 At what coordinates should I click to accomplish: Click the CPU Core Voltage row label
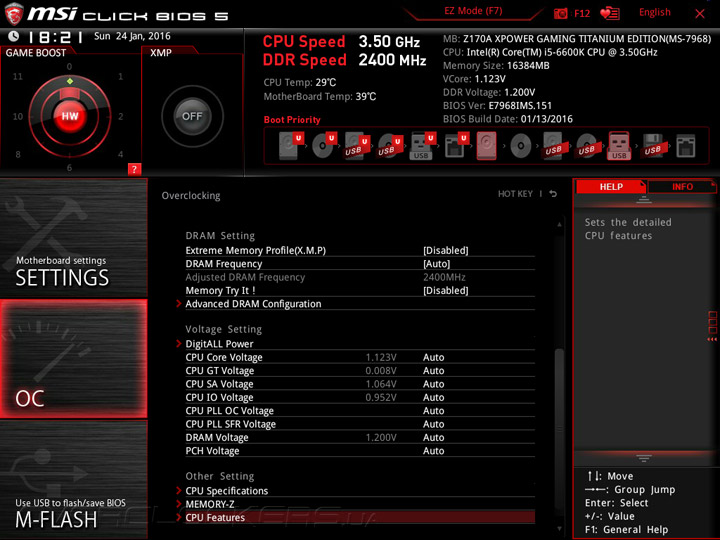(x=224, y=357)
